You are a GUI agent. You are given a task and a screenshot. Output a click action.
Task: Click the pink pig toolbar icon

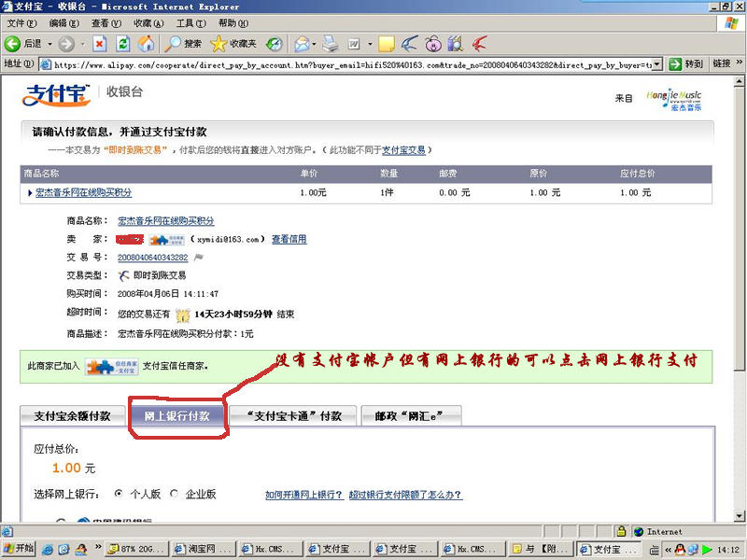(x=433, y=44)
